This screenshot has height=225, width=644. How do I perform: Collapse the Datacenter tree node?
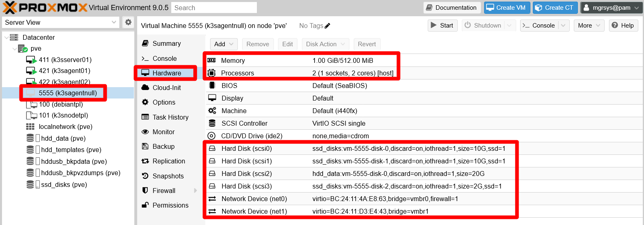[6, 37]
